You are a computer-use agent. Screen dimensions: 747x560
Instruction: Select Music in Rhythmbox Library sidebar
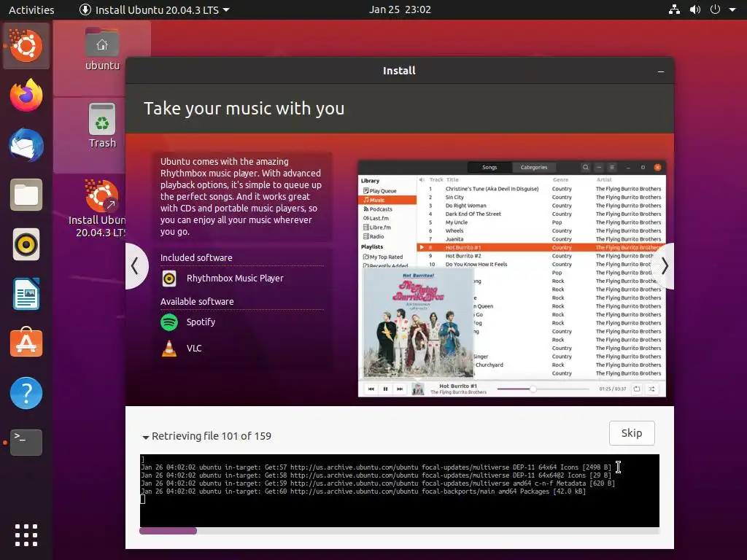point(387,200)
